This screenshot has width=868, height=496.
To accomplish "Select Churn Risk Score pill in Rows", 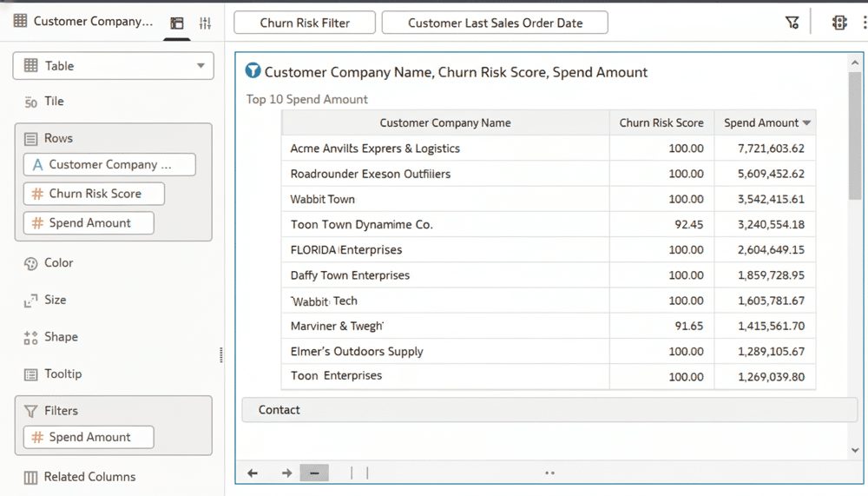I will (x=94, y=194).
